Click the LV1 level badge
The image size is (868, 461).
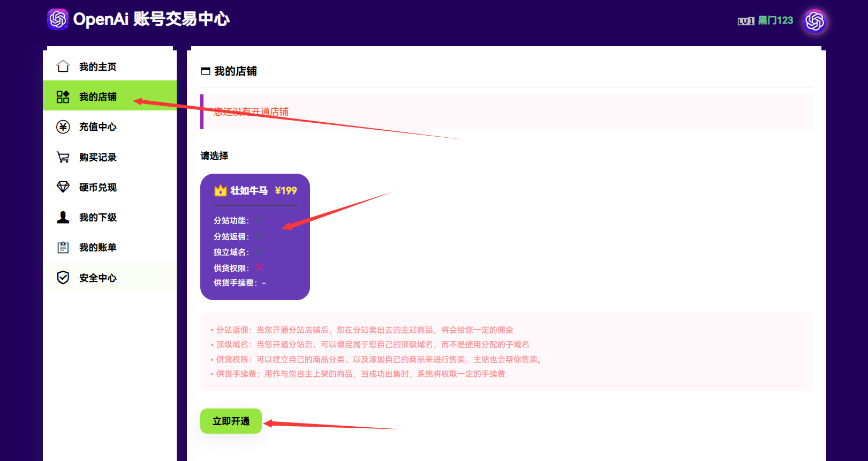pos(746,21)
